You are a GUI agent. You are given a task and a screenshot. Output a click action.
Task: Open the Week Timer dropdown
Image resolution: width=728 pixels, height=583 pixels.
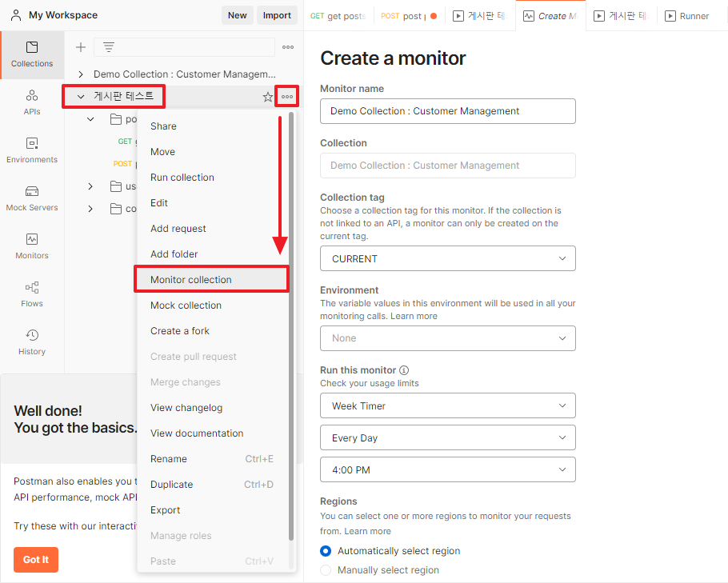(447, 406)
